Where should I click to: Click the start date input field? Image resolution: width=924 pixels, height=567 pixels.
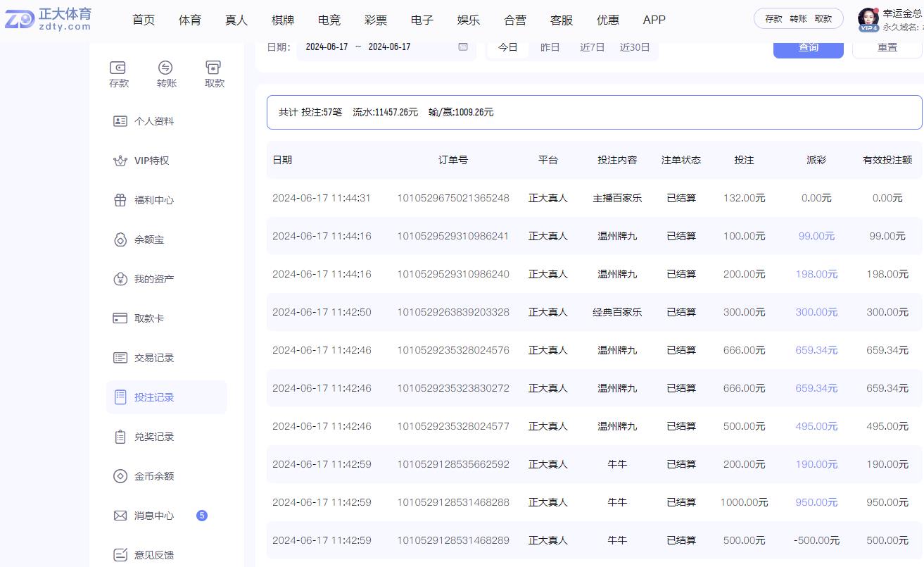click(327, 46)
